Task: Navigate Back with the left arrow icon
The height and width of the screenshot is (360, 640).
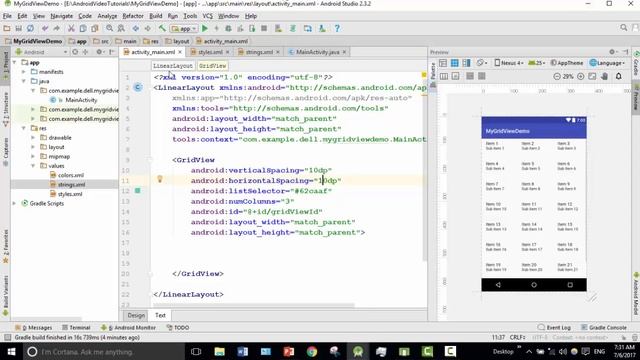Action: tap(136, 29)
